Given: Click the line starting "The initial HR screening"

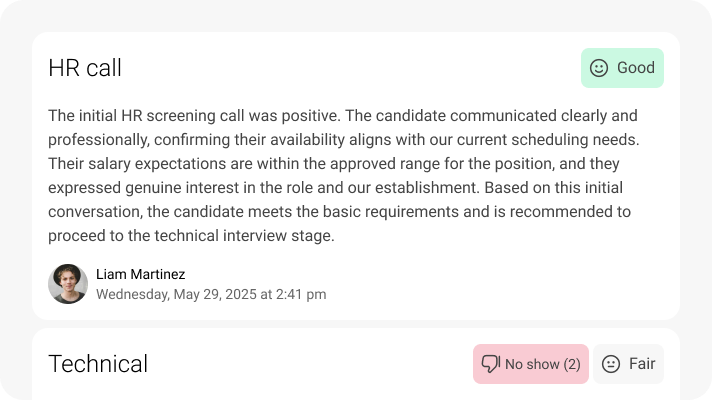Looking at the screenshot, I should click(342, 115).
